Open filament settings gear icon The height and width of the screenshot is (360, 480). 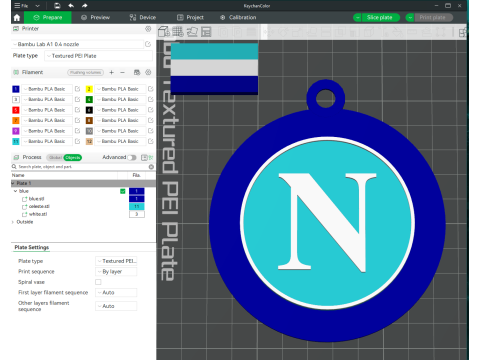click(148, 72)
